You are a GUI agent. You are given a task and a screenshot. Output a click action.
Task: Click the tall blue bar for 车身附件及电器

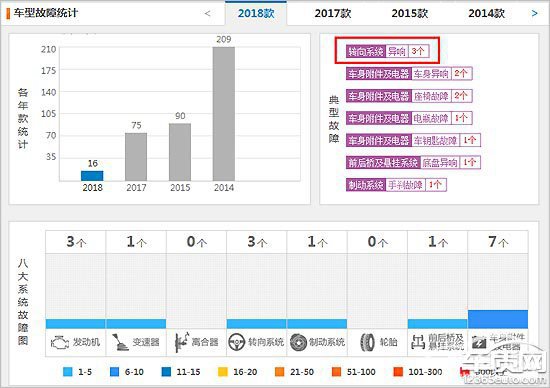tap(498, 319)
